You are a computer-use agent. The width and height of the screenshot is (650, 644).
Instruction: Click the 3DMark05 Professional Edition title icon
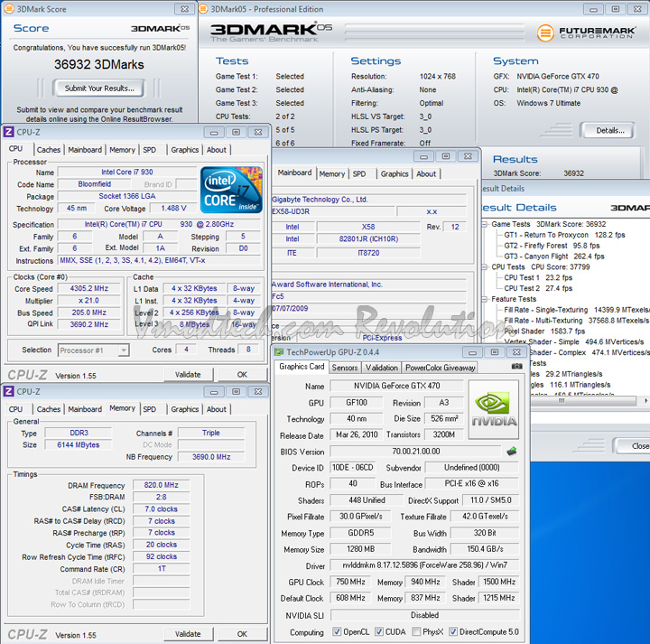pyautogui.click(x=203, y=9)
